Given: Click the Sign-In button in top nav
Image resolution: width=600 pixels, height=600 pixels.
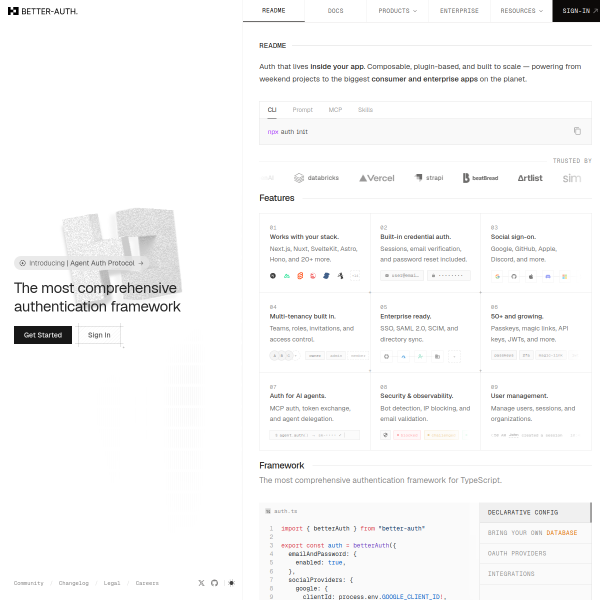Looking at the screenshot, I should pos(576,11).
